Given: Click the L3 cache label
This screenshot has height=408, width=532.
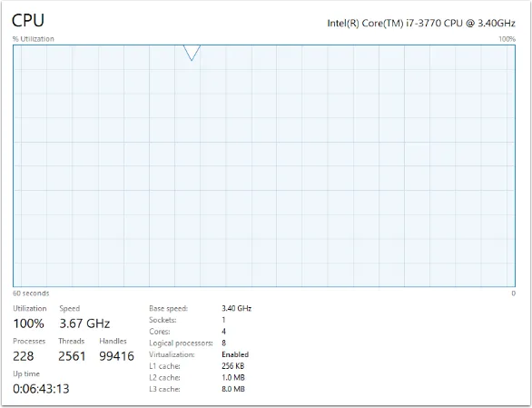Looking at the screenshot, I should [x=164, y=389].
